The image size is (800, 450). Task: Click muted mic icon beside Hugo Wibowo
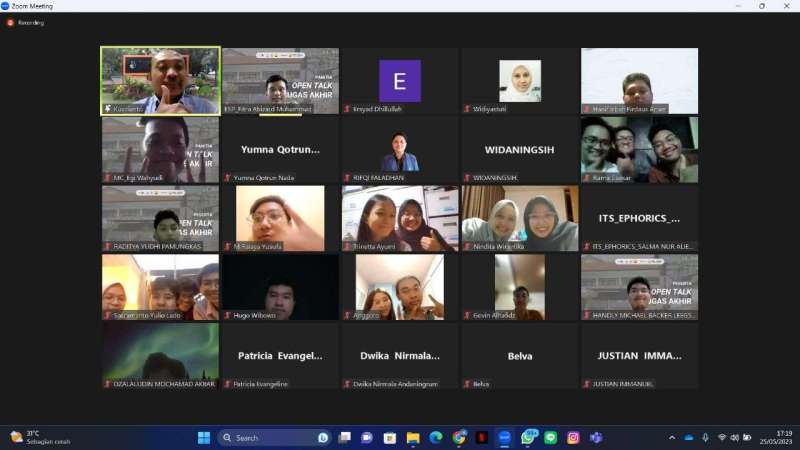point(227,315)
